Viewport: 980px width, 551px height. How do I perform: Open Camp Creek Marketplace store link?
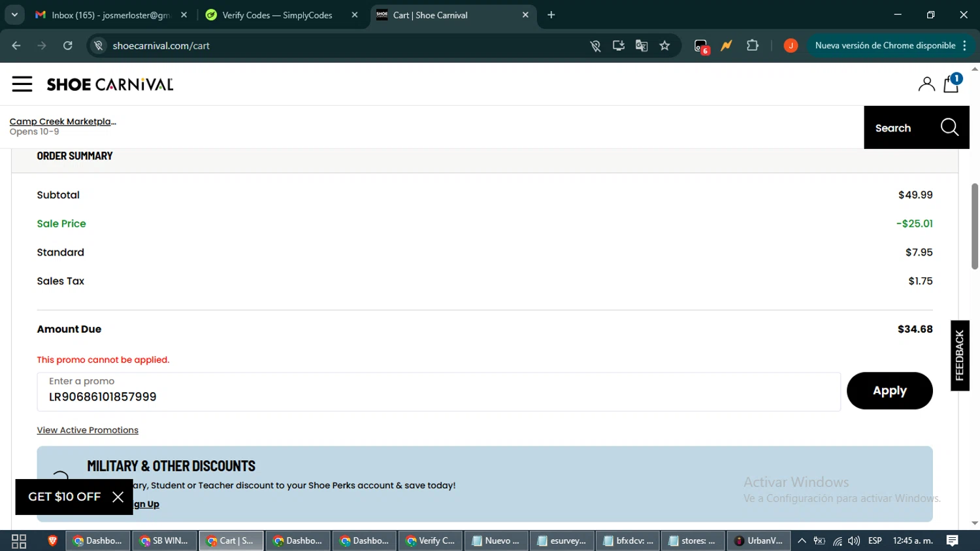(x=63, y=122)
